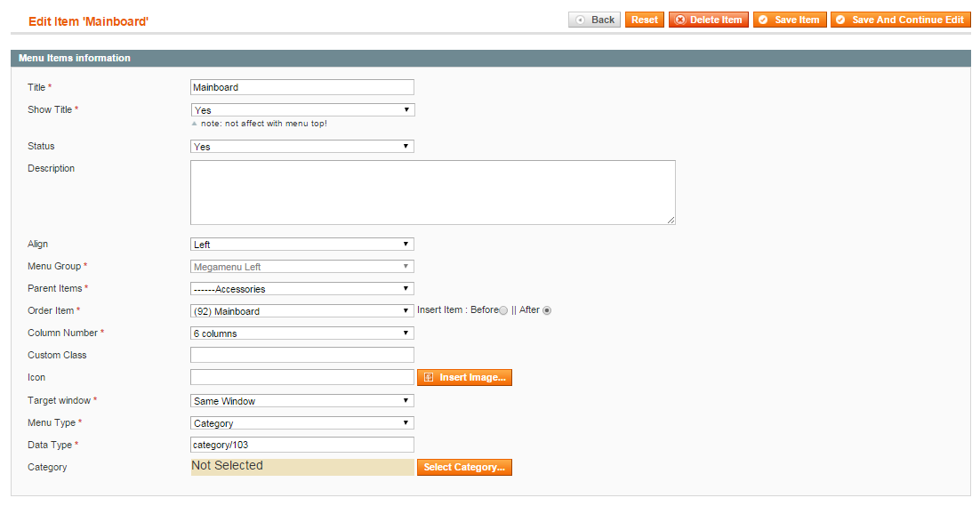This screenshot has width=980, height=506.
Task: Click inside the Description textarea
Action: pos(432,192)
